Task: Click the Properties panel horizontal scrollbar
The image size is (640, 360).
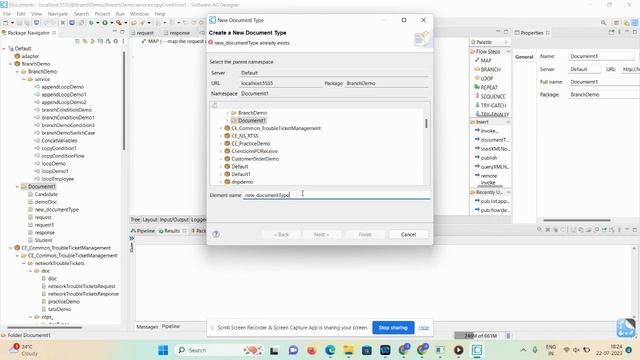Action: (576, 220)
